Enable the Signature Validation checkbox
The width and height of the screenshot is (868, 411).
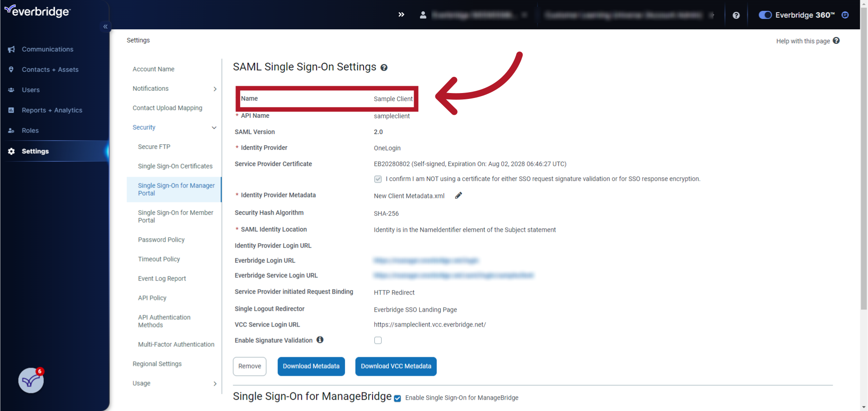378,340
